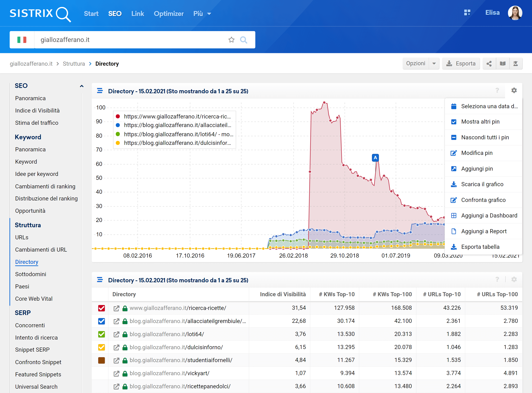Select Scarica il grafico
The width and height of the screenshot is (532, 393).
coord(483,184)
